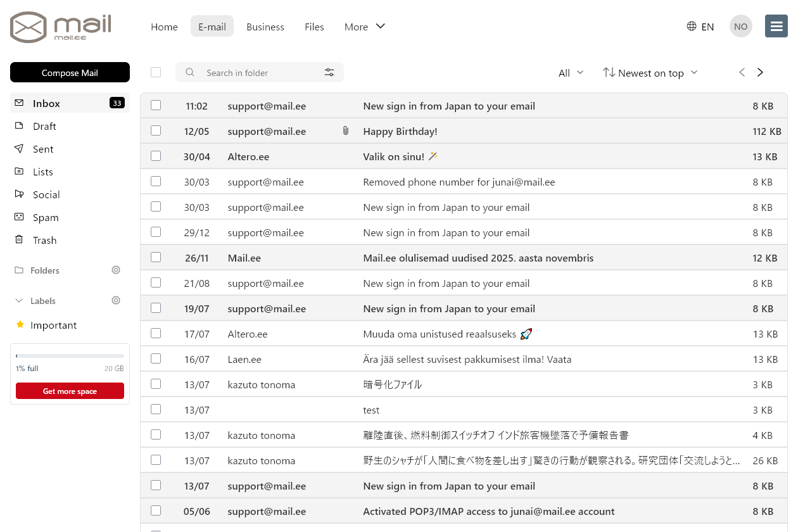798x532 pixels.
Task: Click Get more space button
Action: click(70, 391)
